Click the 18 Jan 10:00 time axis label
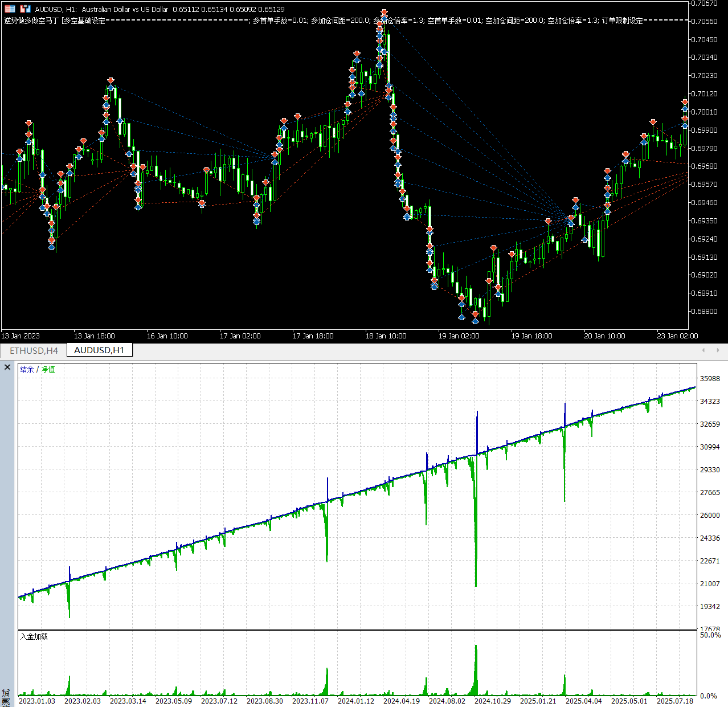The image size is (728, 707). tap(386, 336)
